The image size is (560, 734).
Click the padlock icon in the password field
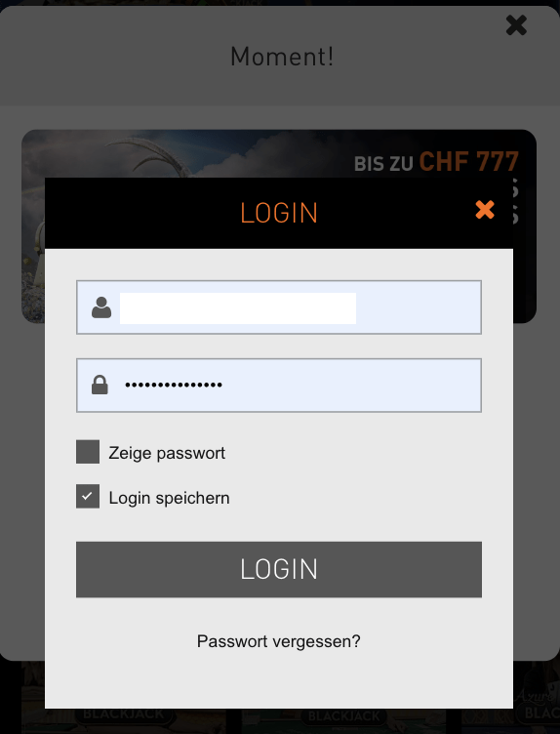(100, 385)
